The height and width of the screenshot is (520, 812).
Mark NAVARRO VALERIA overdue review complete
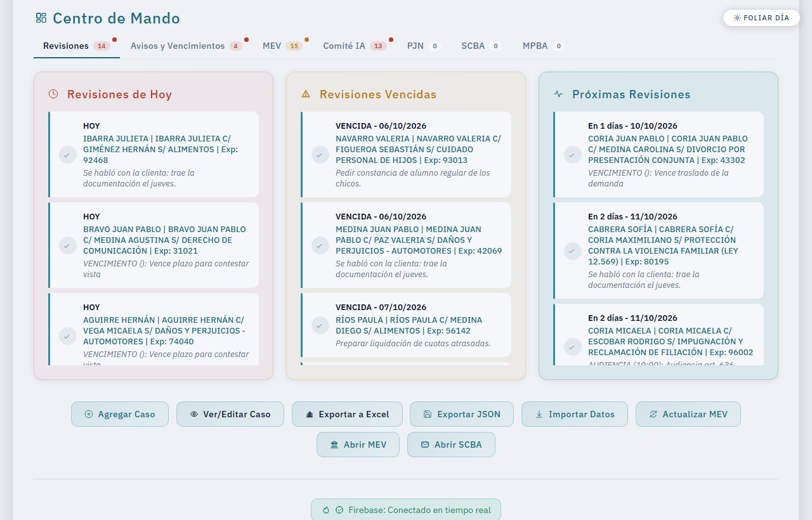320,155
